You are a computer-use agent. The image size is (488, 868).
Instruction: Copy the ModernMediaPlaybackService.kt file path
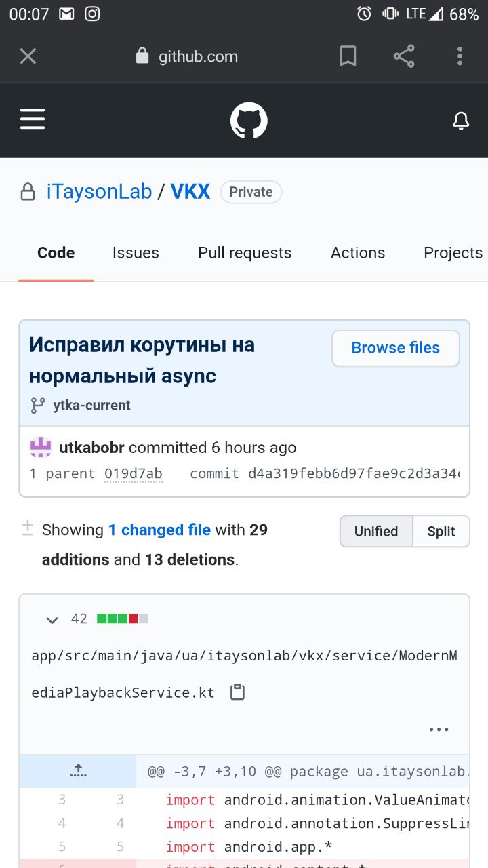tap(237, 692)
